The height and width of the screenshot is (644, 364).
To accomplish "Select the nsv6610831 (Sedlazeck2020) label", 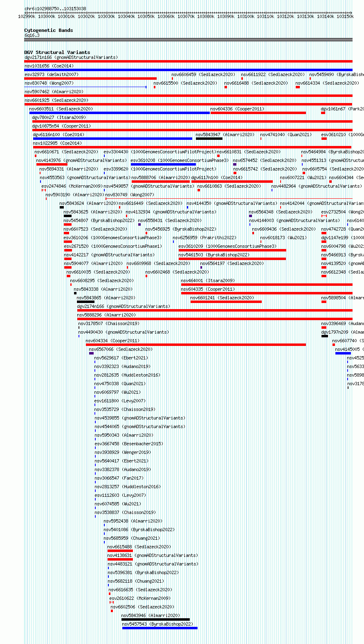I will [x=249, y=152].
